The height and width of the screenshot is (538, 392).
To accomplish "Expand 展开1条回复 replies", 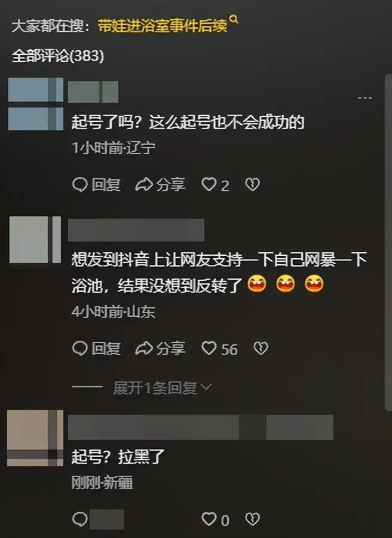I will (x=155, y=388).
